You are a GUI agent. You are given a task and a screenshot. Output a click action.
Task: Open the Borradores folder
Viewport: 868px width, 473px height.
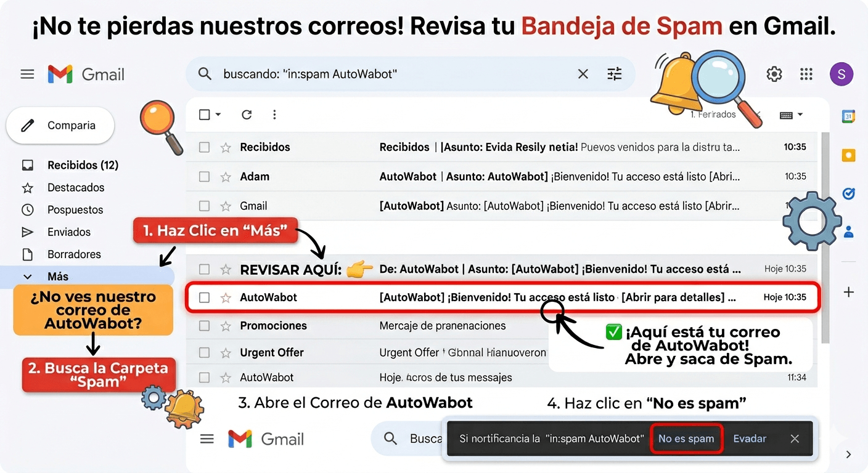point(74,254)
